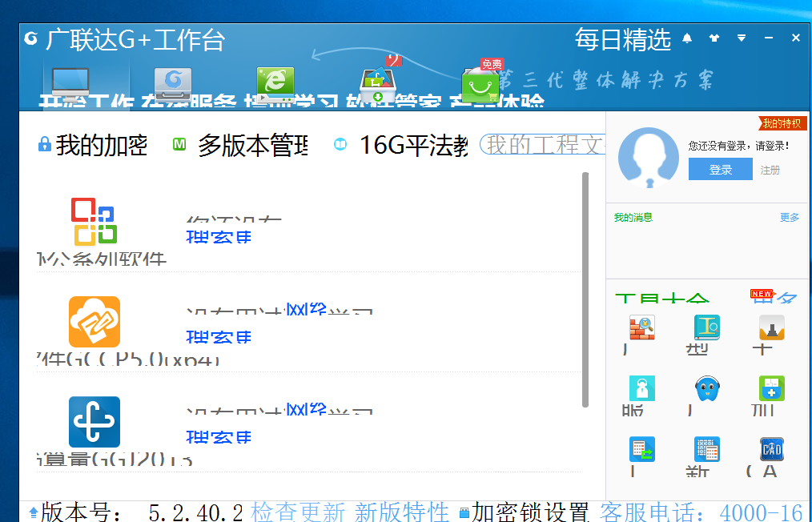
Task: Click the book icon beside 16G平法
Action: coord(340,144)
